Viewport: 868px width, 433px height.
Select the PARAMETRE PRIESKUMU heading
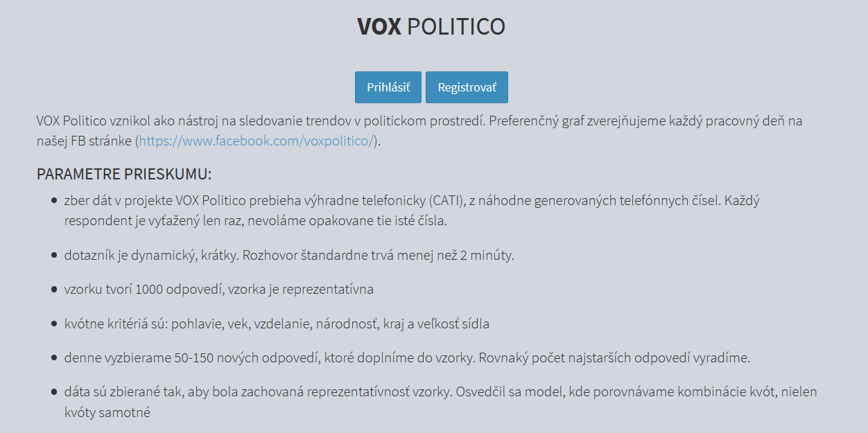coord(124,174)
